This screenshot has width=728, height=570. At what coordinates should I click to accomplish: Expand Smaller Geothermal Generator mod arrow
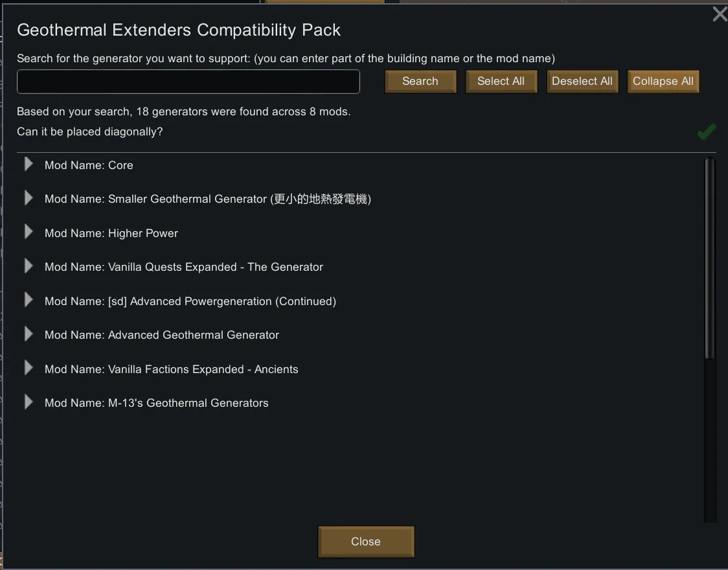[28, 198]
